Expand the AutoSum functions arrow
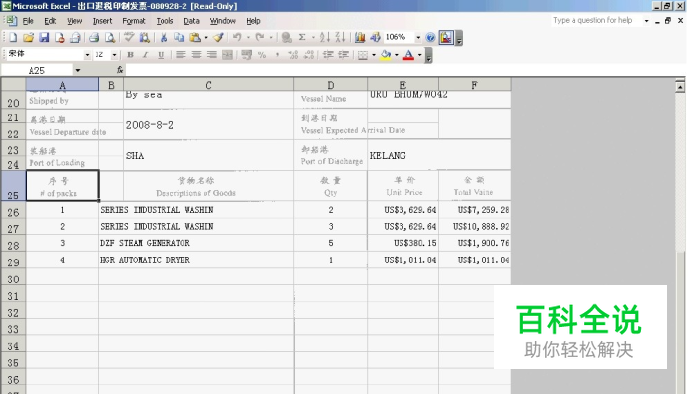692x394 pixels. 313,38
